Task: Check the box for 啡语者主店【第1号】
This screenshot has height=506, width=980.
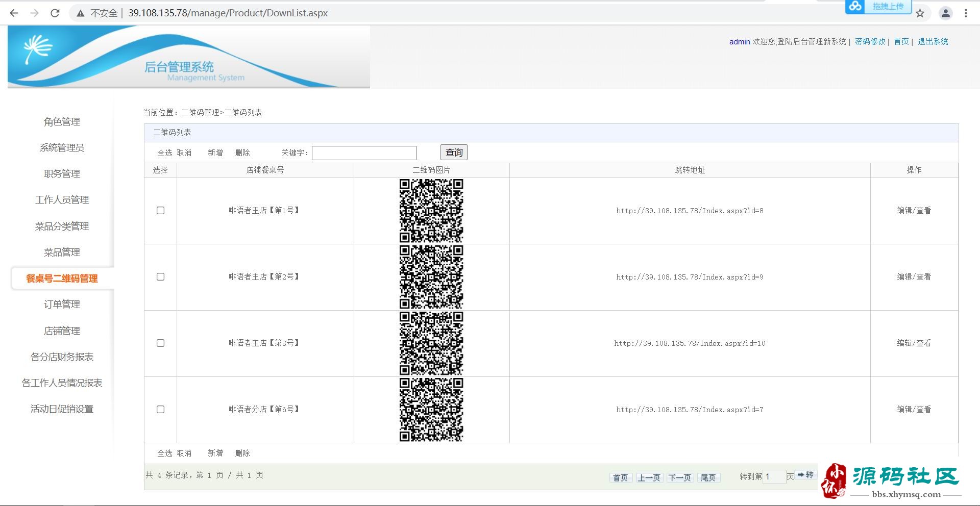Action: coord(160,210)
